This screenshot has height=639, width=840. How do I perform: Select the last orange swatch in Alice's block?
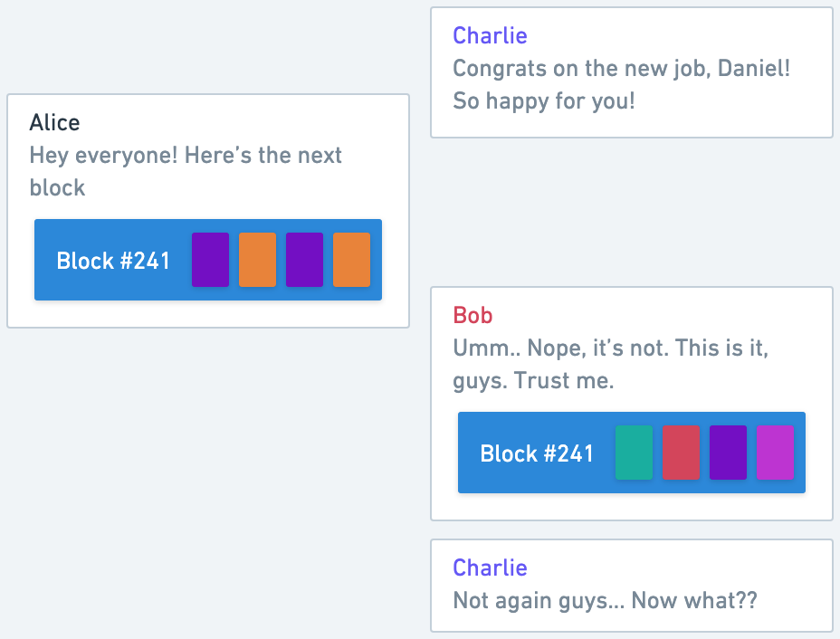(351, 260)
